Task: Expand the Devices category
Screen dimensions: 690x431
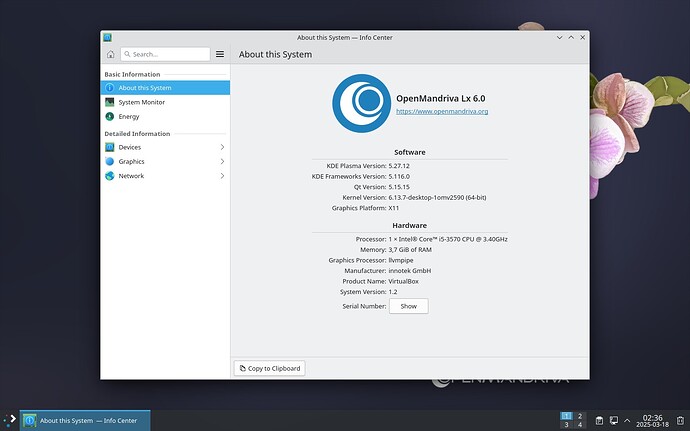Action: [165, 147]
